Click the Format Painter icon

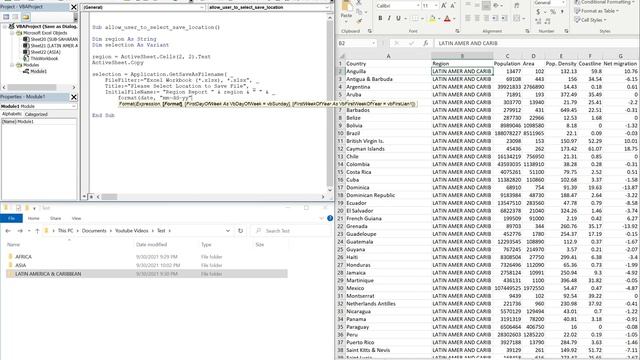click(359, 20)
